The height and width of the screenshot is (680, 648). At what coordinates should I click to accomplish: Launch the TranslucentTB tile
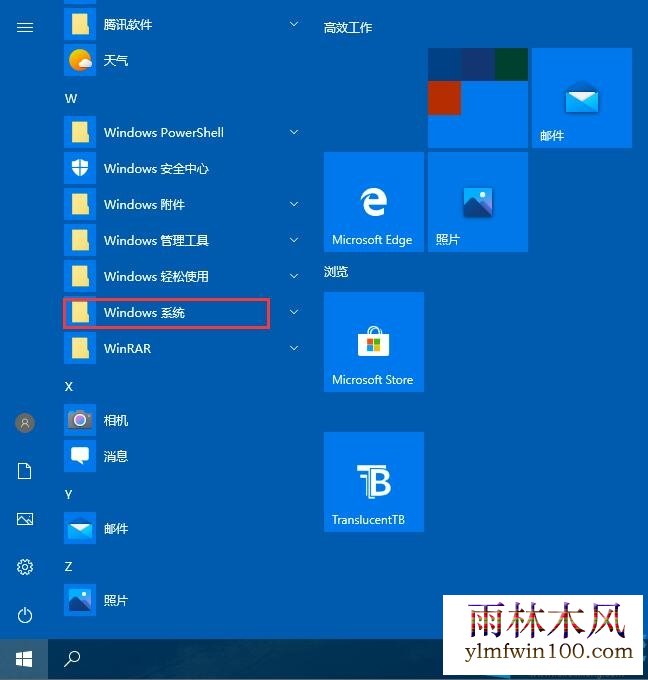coord(374,482)
